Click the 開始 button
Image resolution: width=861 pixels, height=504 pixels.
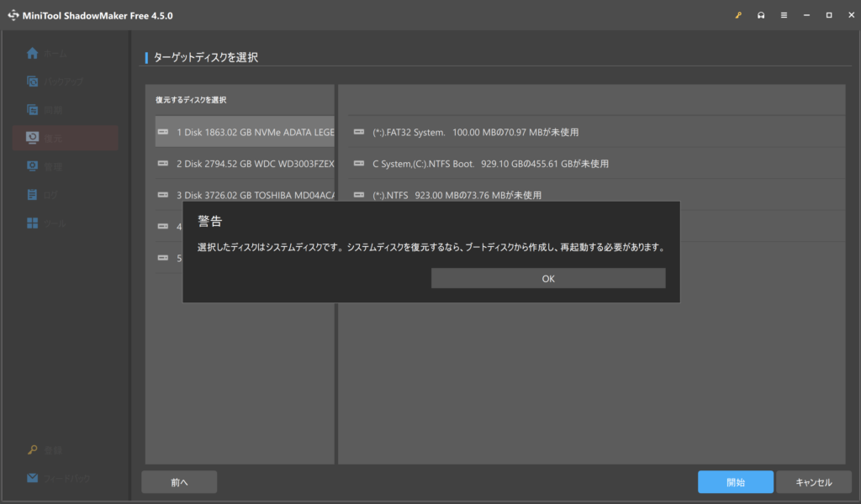(x=735, y=482)
